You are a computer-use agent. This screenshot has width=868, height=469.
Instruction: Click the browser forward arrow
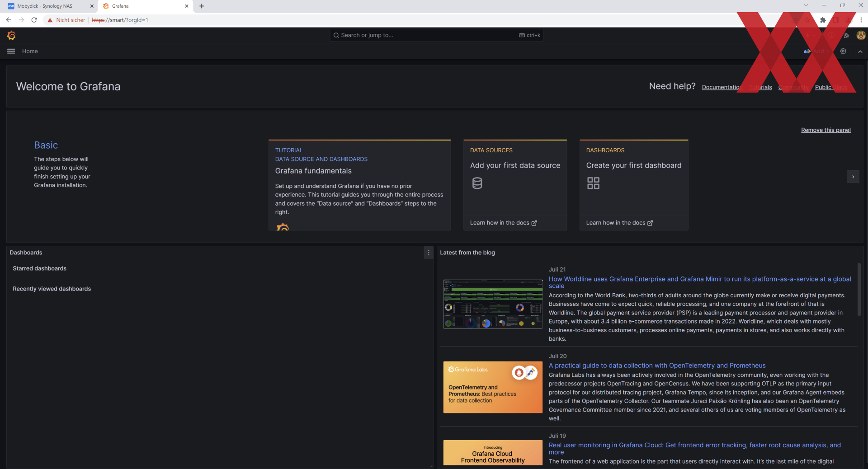[21, 20]
